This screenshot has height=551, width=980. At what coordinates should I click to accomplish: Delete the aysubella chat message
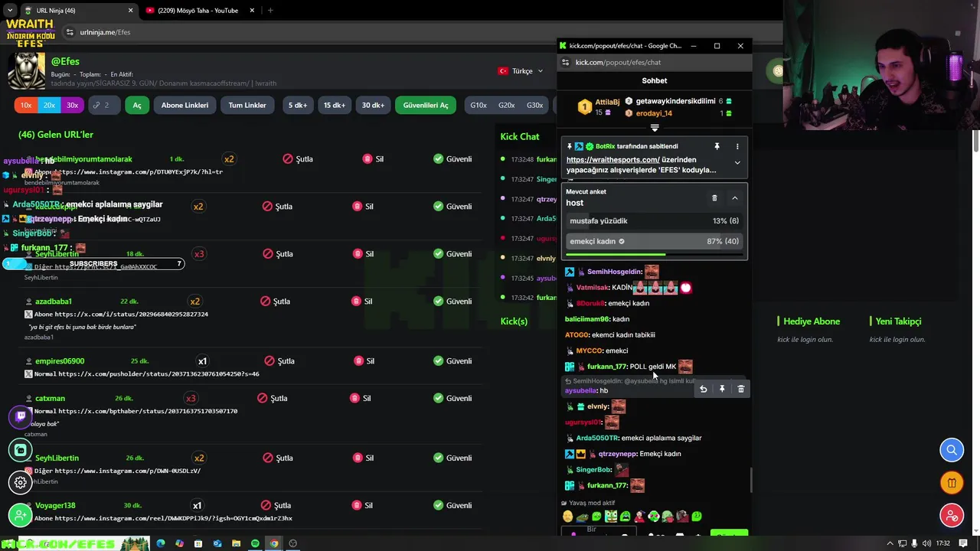[x=740, y=389]
